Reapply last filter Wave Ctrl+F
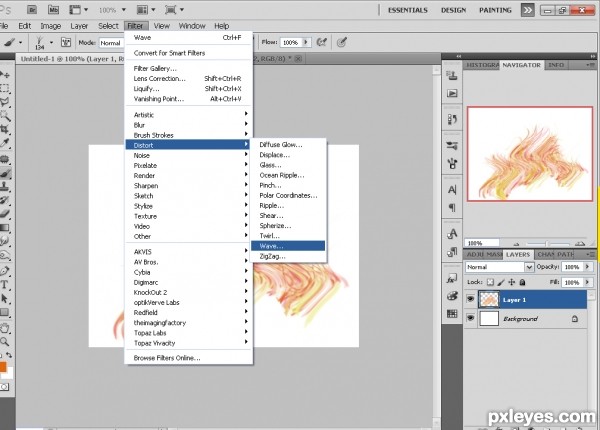Viewport: 600px width, 430px height. click(x=188, y=37)
